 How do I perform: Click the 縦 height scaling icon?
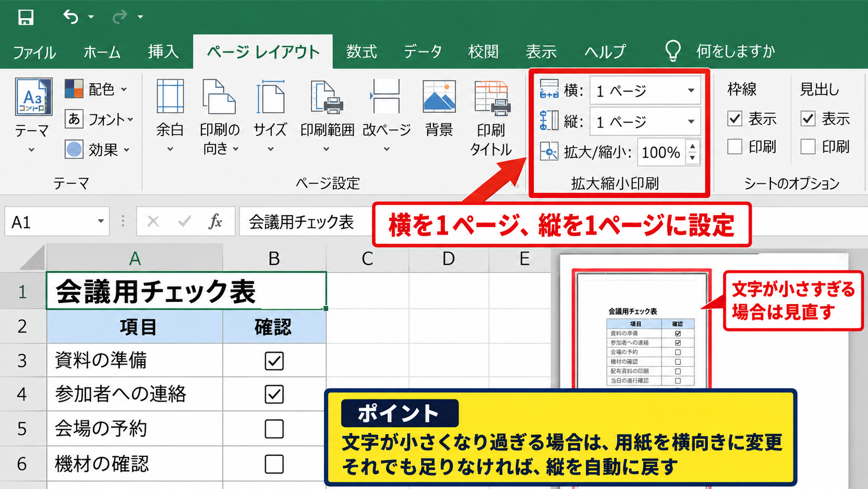(549, 121)
